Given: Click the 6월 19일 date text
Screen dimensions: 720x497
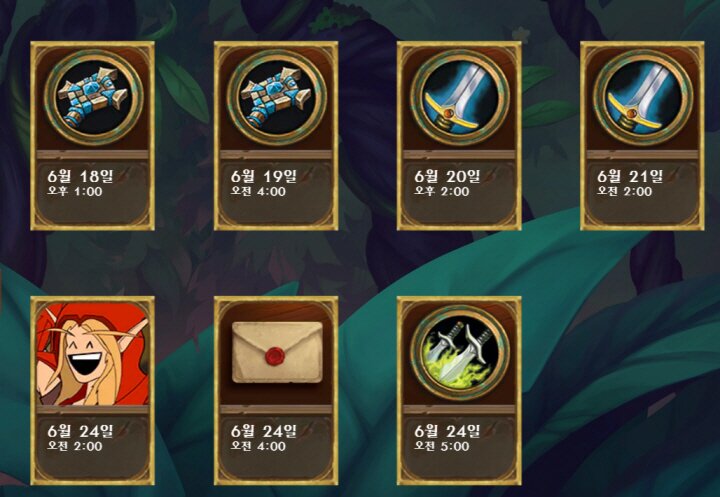Looking at the screenshot, I should pyautogui.click(x=264, y=176).
